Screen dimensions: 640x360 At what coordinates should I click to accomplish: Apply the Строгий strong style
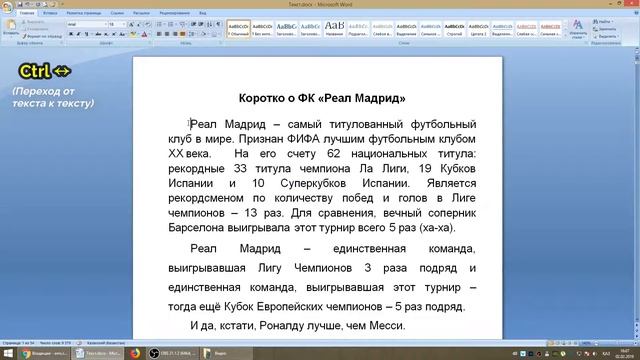tap(454, 29)
